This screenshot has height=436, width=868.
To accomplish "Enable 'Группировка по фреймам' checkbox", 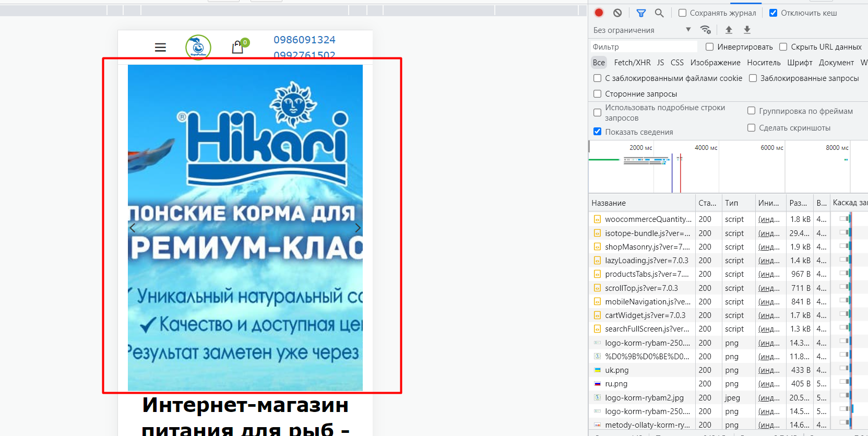I will [751, 111].
